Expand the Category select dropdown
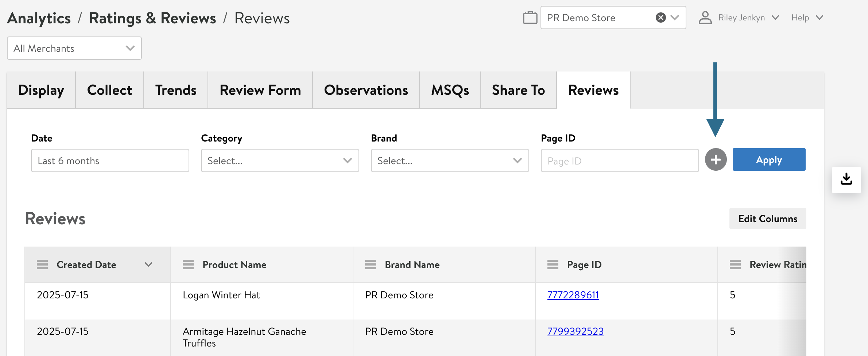868x356 pixels. 280,160
